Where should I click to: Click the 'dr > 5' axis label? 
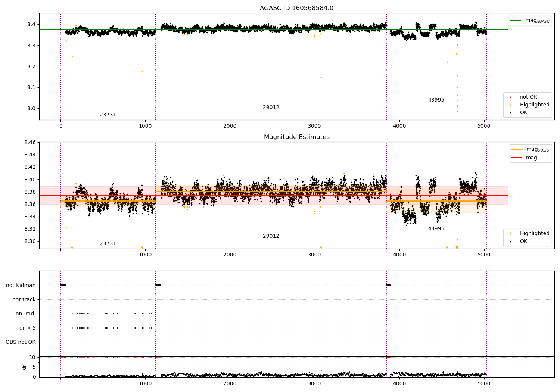[28, 328]
